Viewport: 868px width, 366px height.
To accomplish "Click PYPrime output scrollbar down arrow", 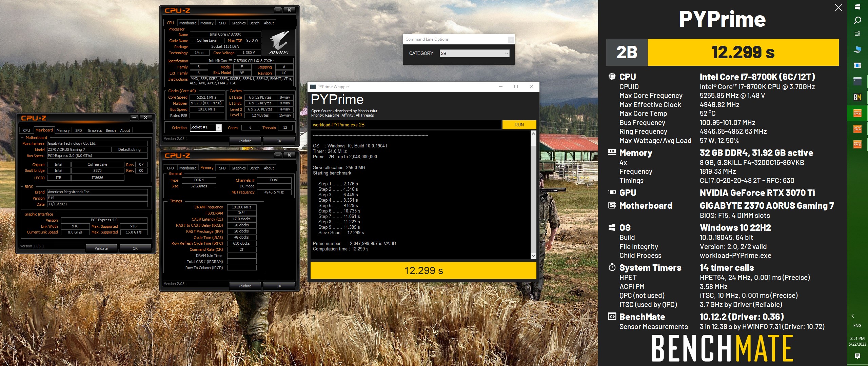I will click(533, 256).
